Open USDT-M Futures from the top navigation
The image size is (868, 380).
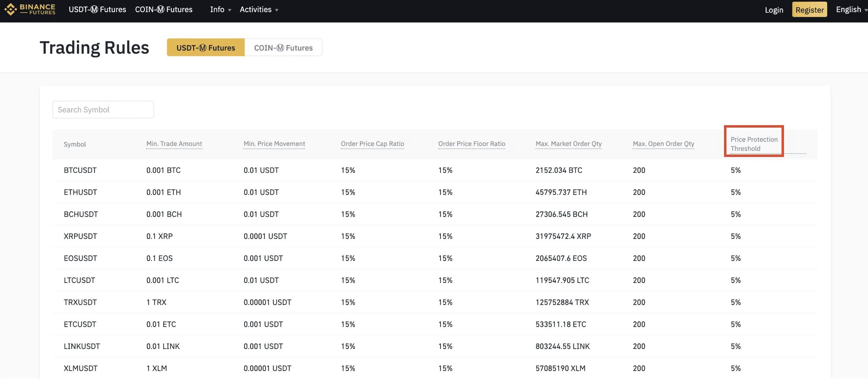pyautogui.click(x=97, y=9)
